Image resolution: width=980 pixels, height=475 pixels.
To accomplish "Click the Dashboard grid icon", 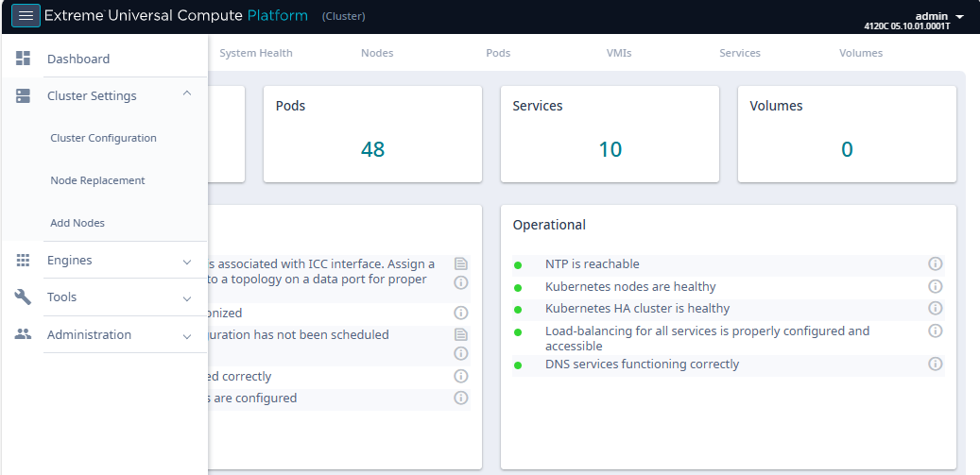I will click(24, 59).
